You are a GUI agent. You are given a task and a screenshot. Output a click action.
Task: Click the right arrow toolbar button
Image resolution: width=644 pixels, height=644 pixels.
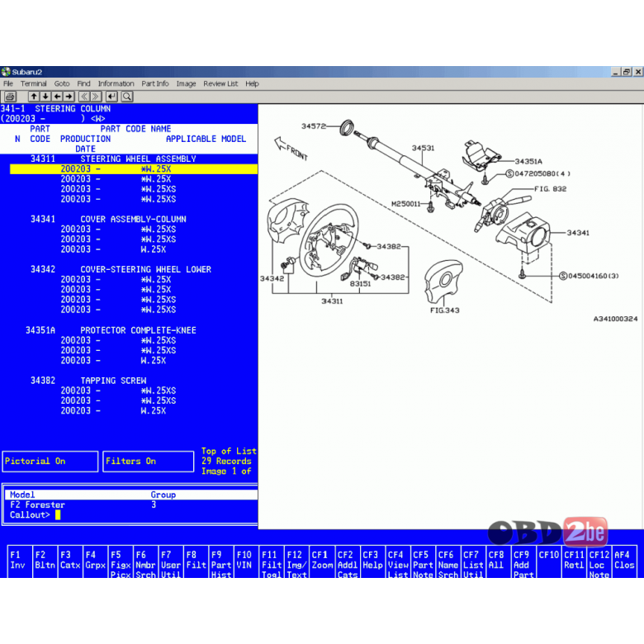69,97
